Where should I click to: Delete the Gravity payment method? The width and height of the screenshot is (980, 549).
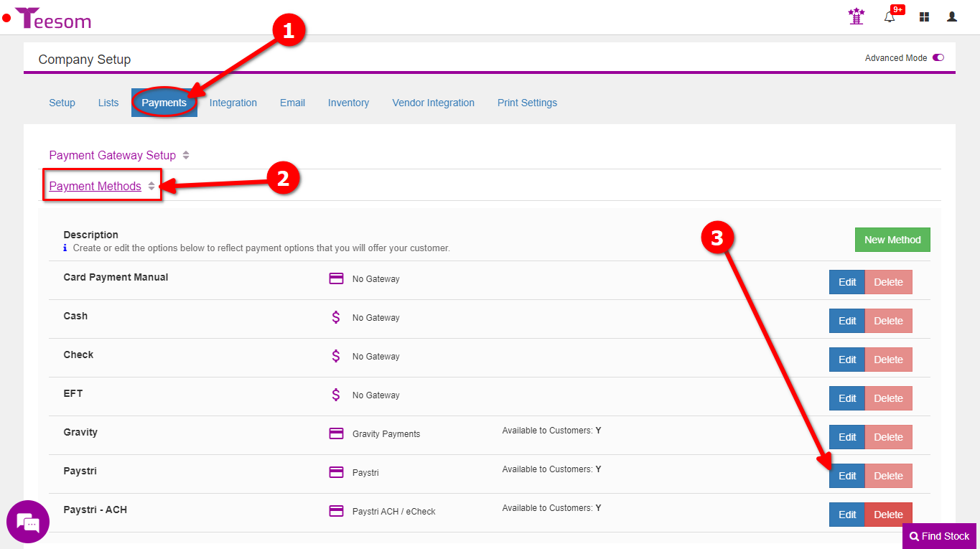point(888,437)
